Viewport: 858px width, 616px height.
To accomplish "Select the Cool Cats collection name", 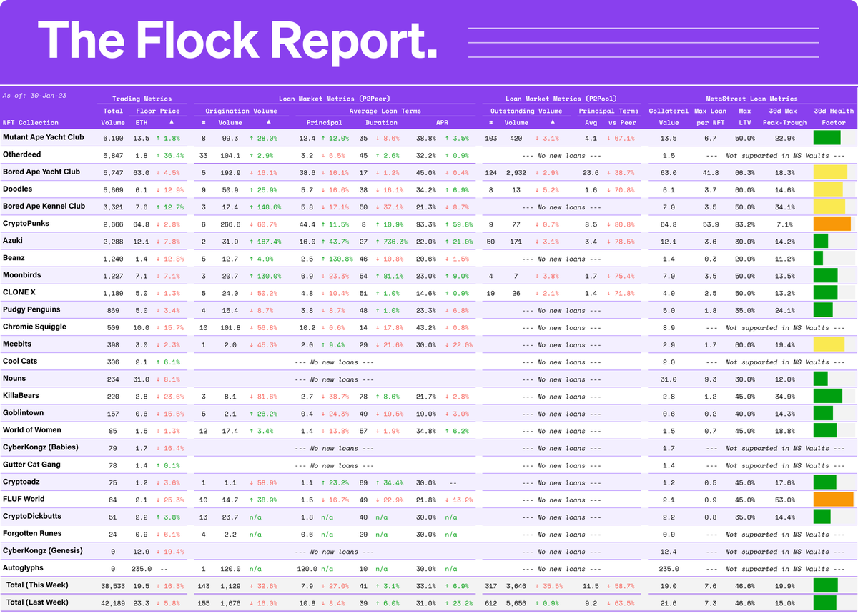I will click(20, 361).
